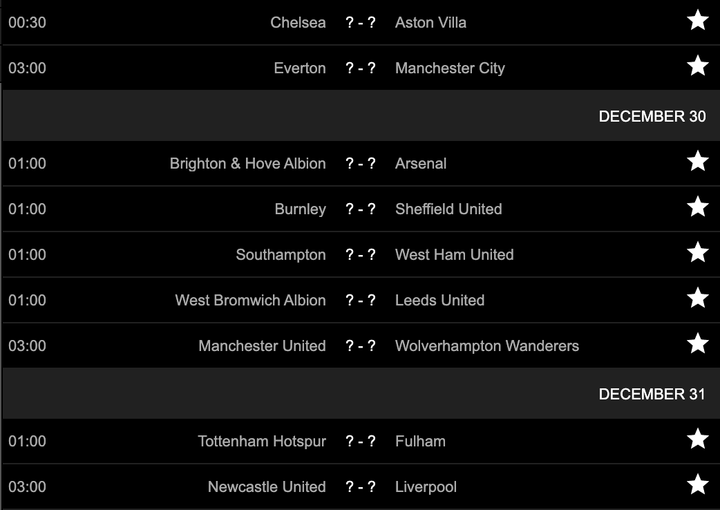Open the Arsenal team page
The image size is (720, 510).
tap(421, 163)
